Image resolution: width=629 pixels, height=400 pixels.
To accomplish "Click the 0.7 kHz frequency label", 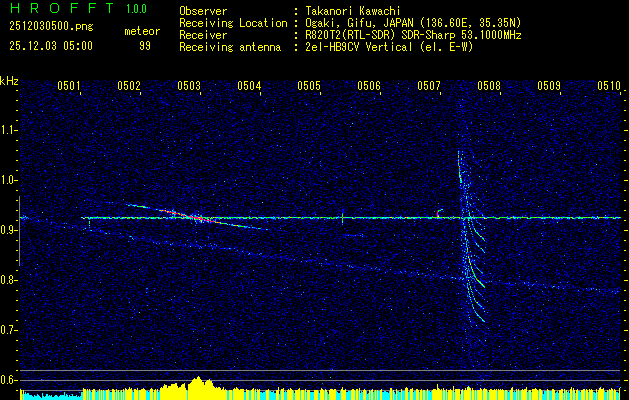I will [9, 329].
